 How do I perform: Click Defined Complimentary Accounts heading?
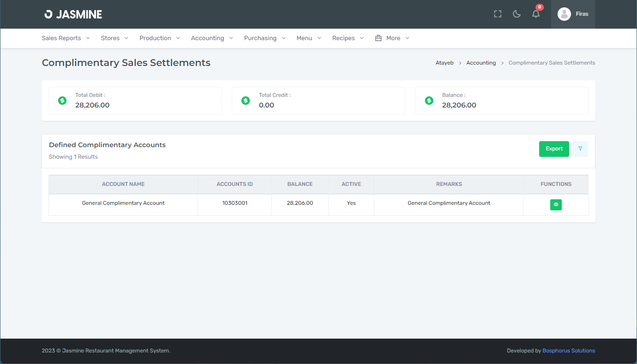tap(107, 145)
